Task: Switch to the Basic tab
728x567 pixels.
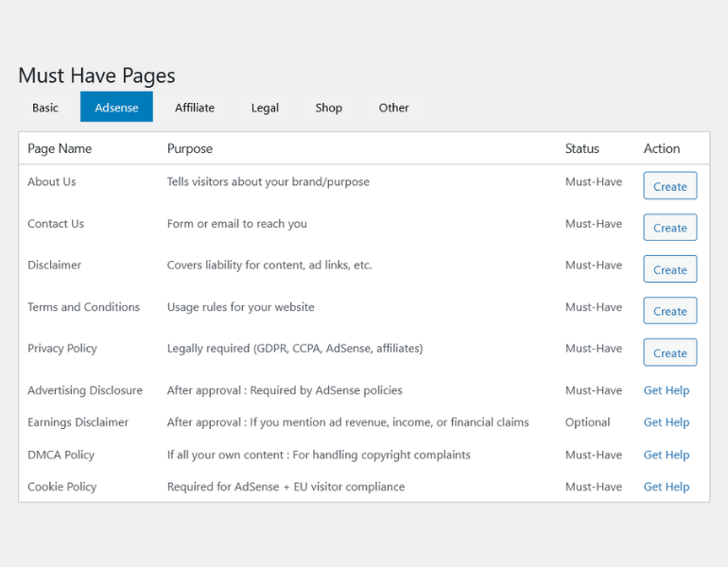Action: click(x=45, y=107)
